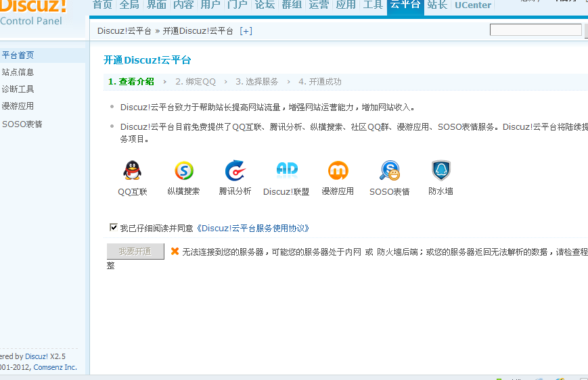This screenshot has height=380, width=588.
Task: Open the 内容 top menu
Action: pyautogui.click(x=183, y=5)
